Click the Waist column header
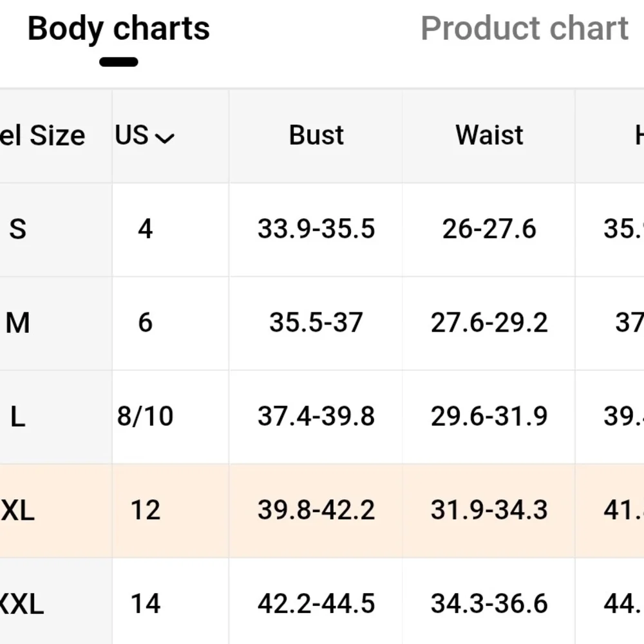This screenshot has height=644, width=644. (x=489, y=136)
